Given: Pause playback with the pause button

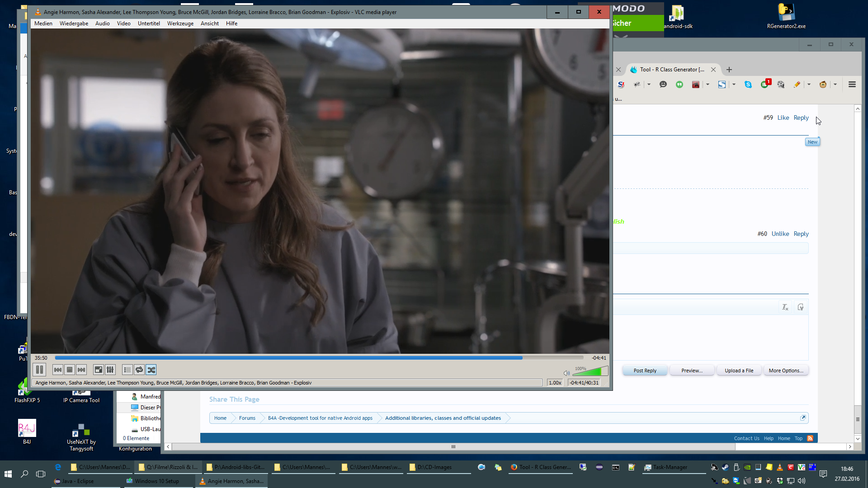Looking at the screenshot, I should click(39, 370).
